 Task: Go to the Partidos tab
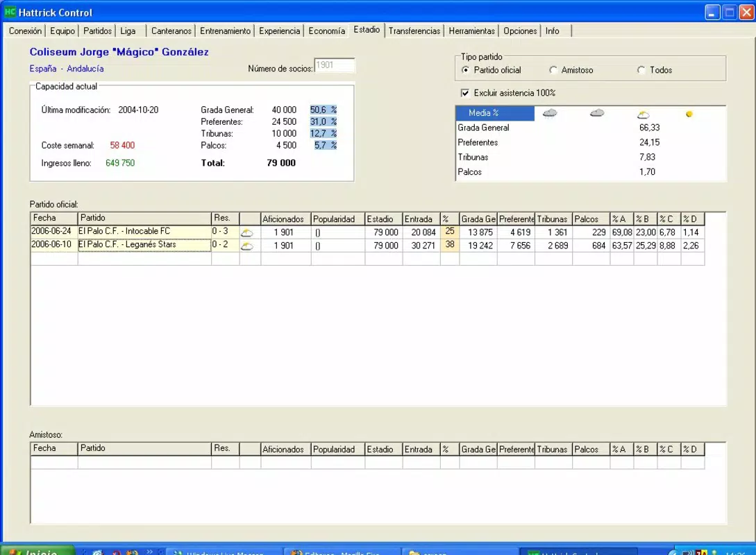pos(97,31)
